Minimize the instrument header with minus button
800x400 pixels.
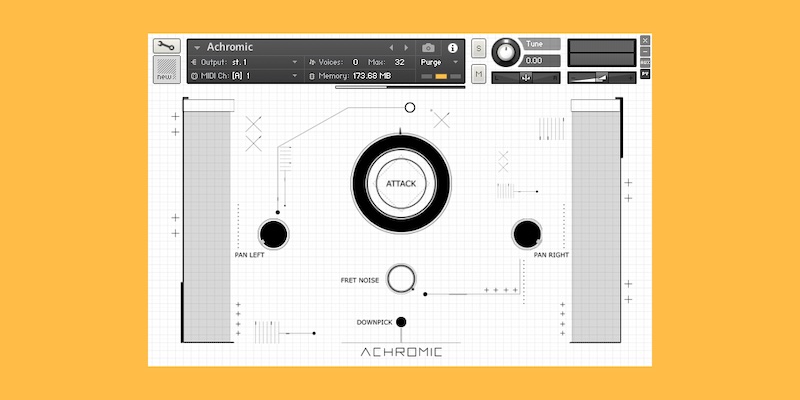pos(645,52)
